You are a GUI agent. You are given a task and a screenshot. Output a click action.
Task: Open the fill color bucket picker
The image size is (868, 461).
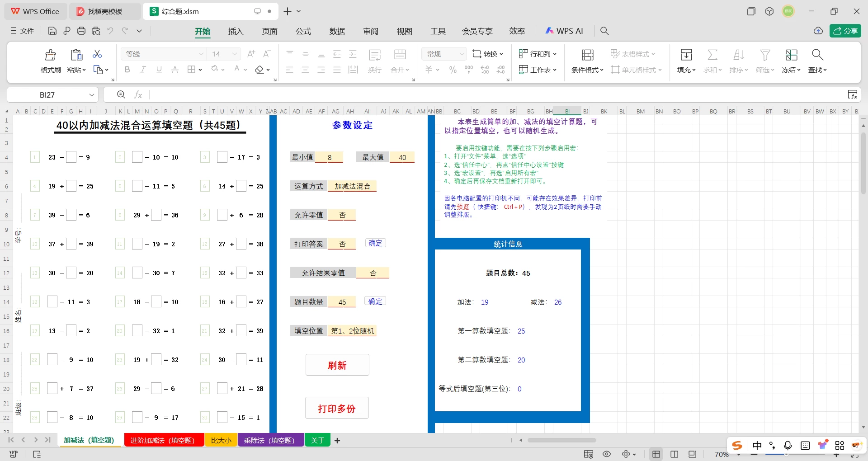click(x=215, y=69)
